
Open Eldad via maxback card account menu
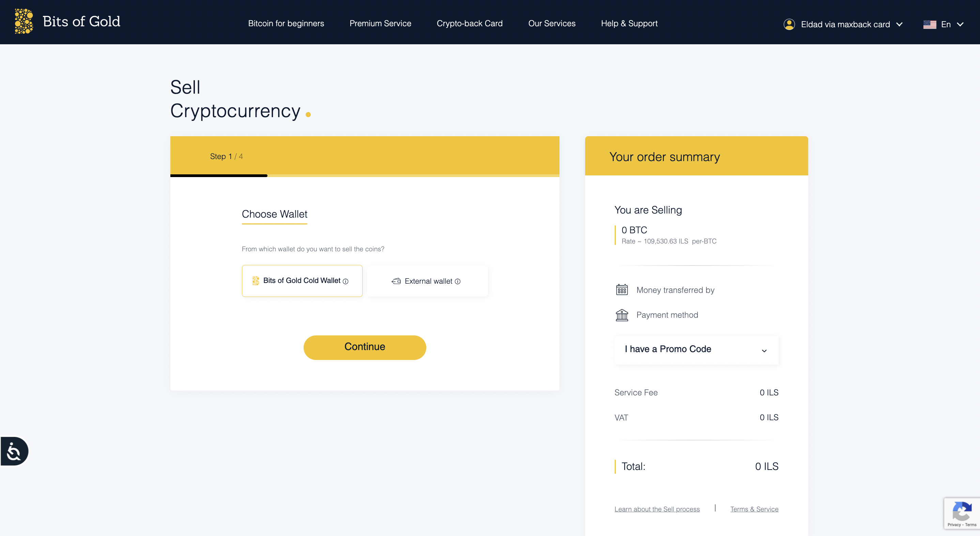845,24
